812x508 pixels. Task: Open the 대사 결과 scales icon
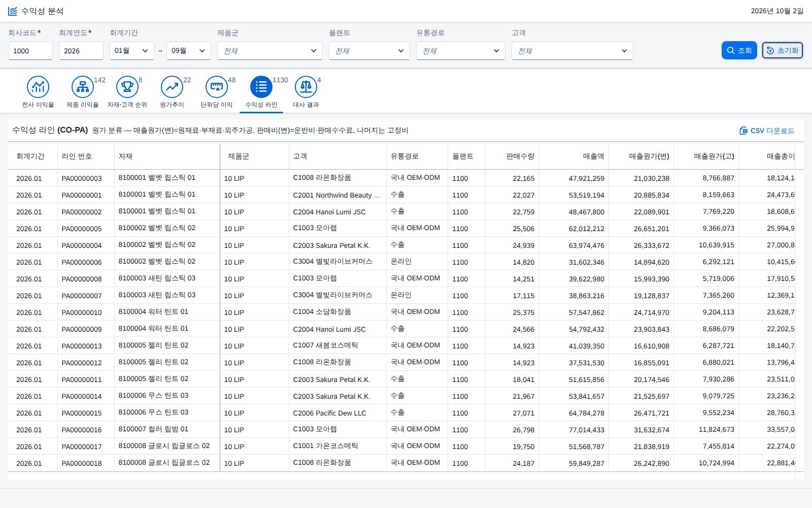click(306, 87)
